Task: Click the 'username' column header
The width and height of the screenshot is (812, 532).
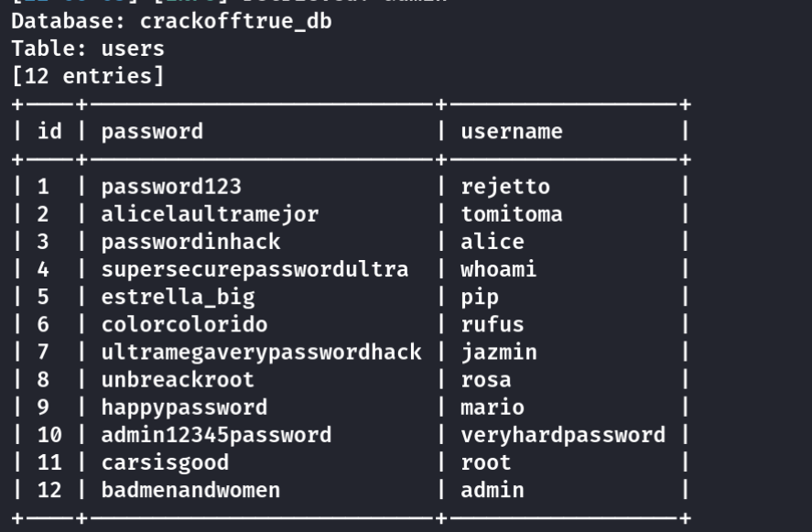Action: pos(512,132)
